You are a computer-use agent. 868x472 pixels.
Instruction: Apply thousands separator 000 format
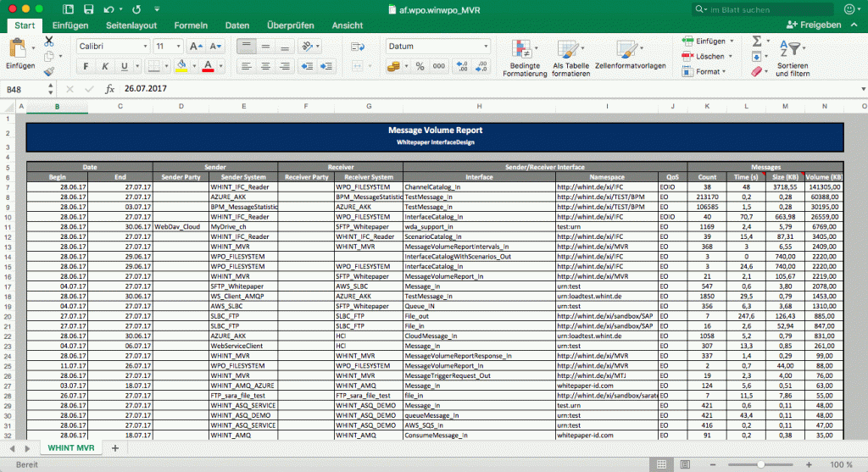click(x=439, y=66)
